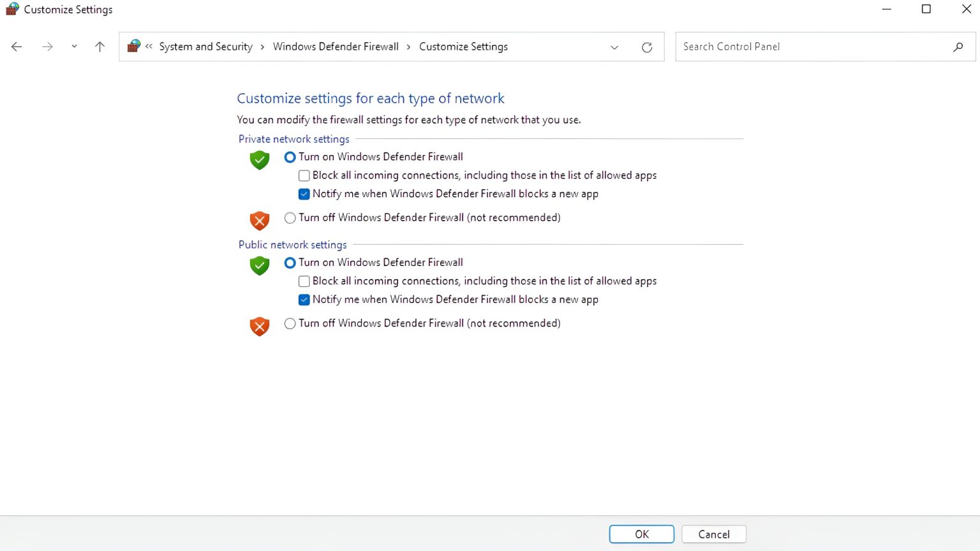Cancel the firewall settings changes
This screenshot has width=980, height=551.
point(713,534)
